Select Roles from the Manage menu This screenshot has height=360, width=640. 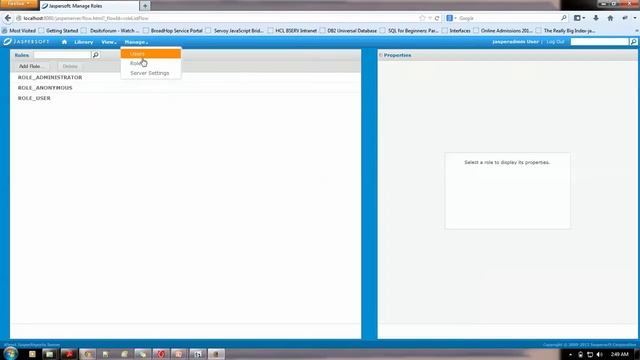(151, 63)
